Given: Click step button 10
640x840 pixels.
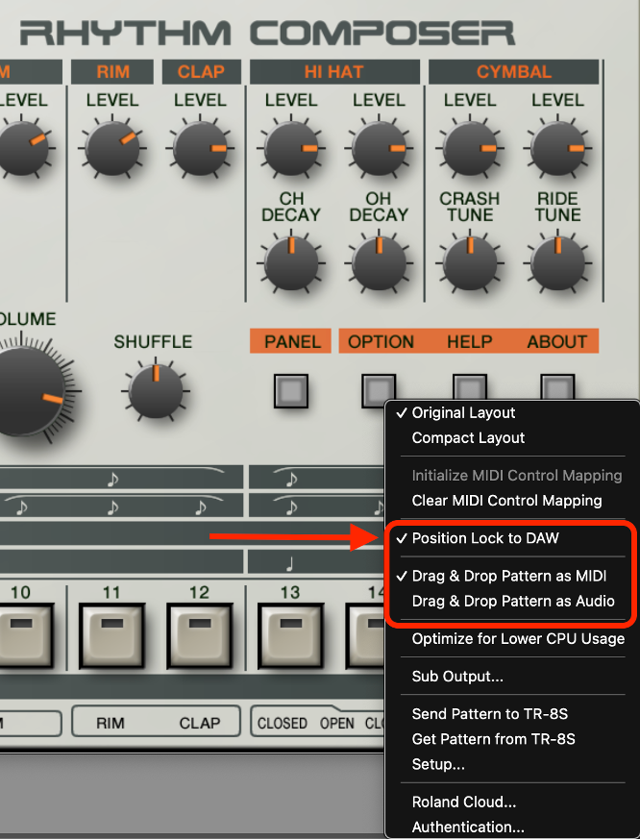Looking at the screenshot, I should [21, 634].
